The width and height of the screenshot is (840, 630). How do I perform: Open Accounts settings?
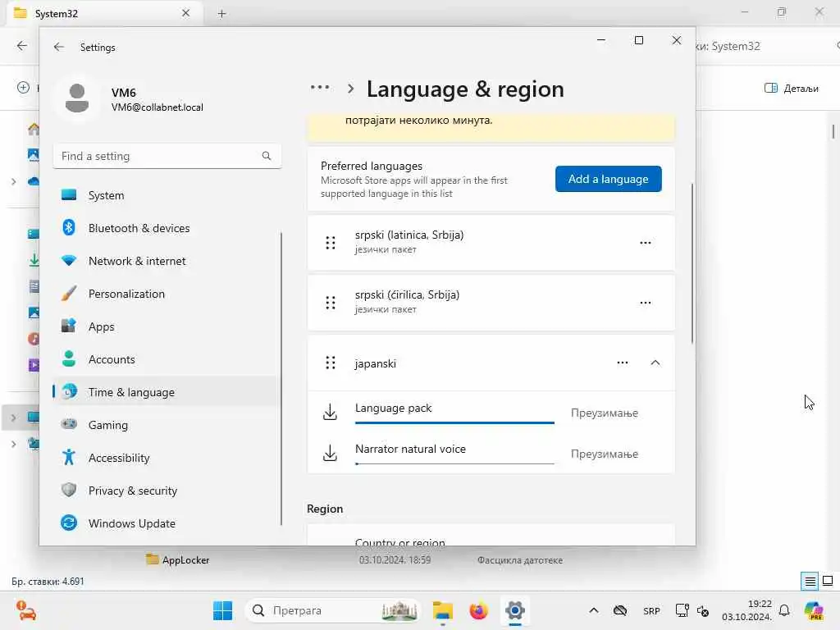pos(167,359)
